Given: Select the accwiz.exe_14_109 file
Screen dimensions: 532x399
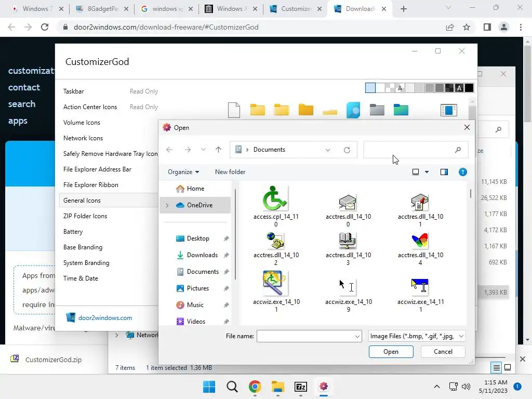Looking at the screenshot, I should tap(348, 295).
